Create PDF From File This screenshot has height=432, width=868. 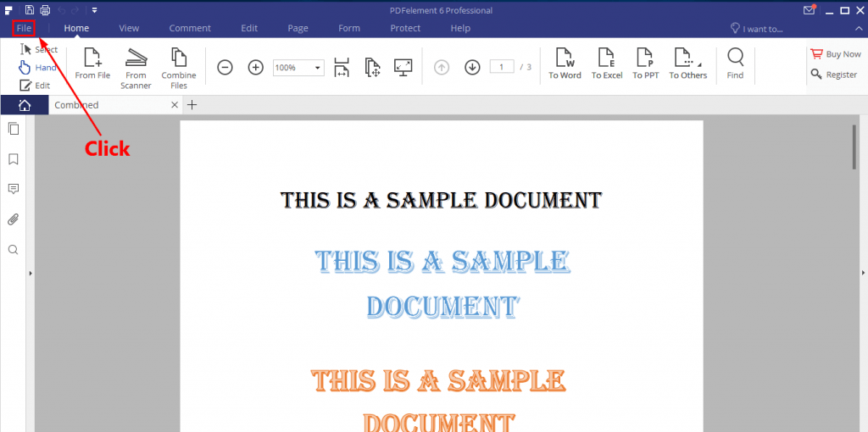[92, 64]
